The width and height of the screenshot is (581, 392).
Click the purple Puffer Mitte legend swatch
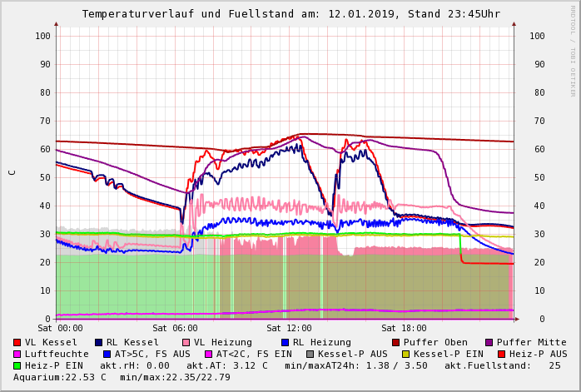[489, 342]
